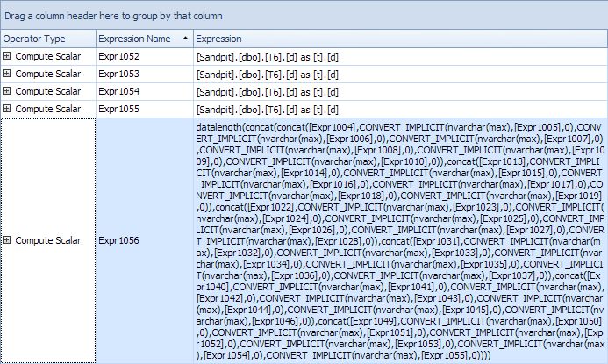
Task: Toggle the sort arrow in Expression Name header
Action: pyautogui.click(x=184, y=39)
